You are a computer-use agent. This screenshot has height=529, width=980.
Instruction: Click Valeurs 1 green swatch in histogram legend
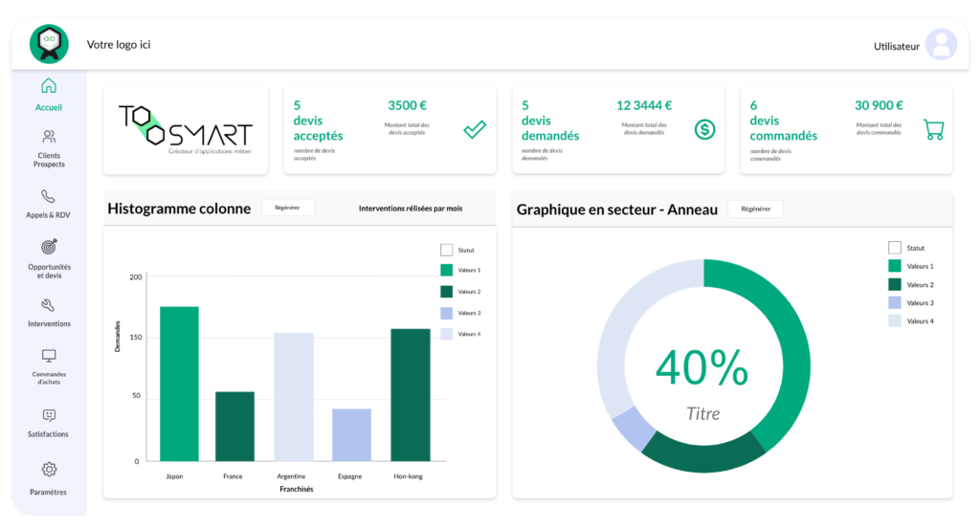tap(446, 270)
